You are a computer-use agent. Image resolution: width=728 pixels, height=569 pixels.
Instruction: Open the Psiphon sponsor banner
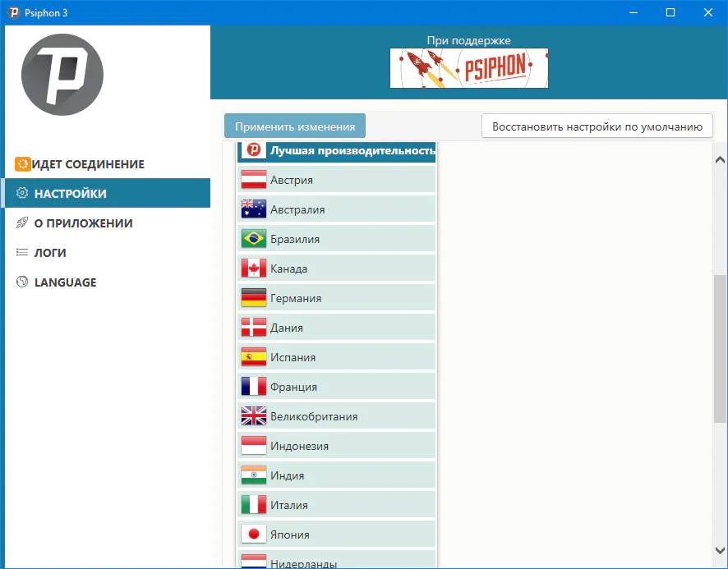click(468, 68)
